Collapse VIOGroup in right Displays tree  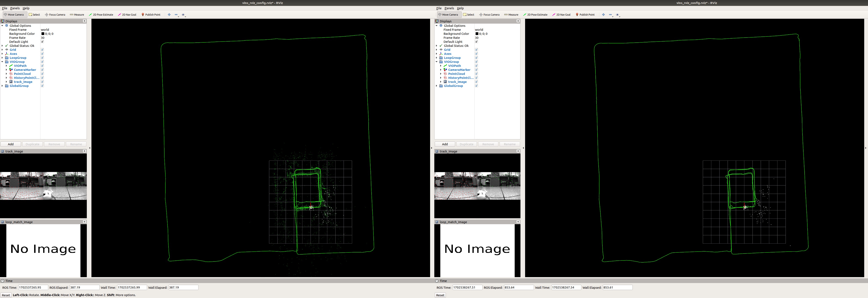(x=437, y=62)
